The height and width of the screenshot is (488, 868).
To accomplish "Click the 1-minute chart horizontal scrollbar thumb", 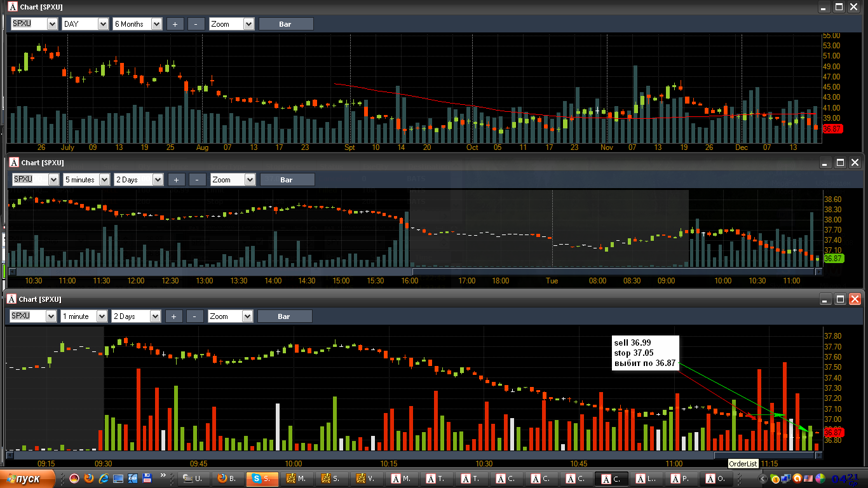I will click(764, 455).
